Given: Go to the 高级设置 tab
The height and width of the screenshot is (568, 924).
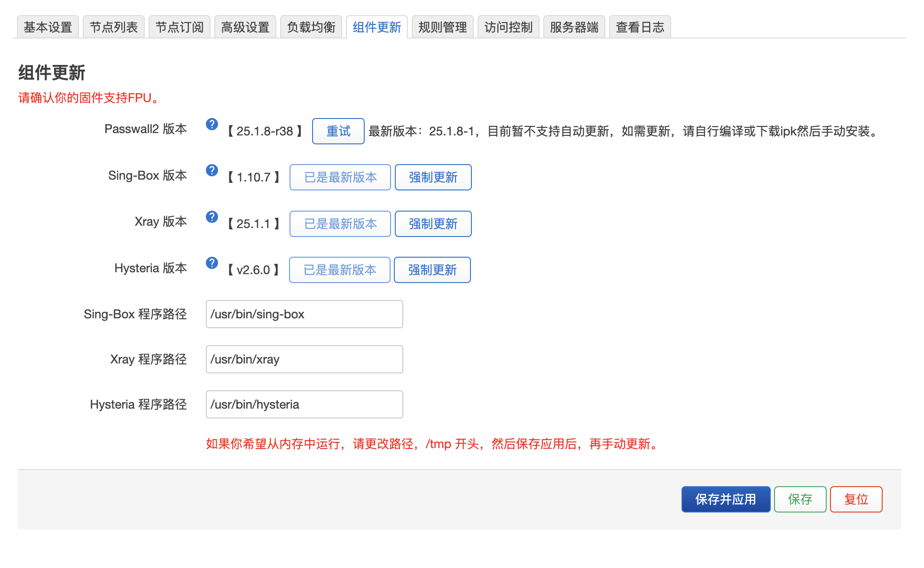Looking at the screenshot, I should tap(245, 27).
